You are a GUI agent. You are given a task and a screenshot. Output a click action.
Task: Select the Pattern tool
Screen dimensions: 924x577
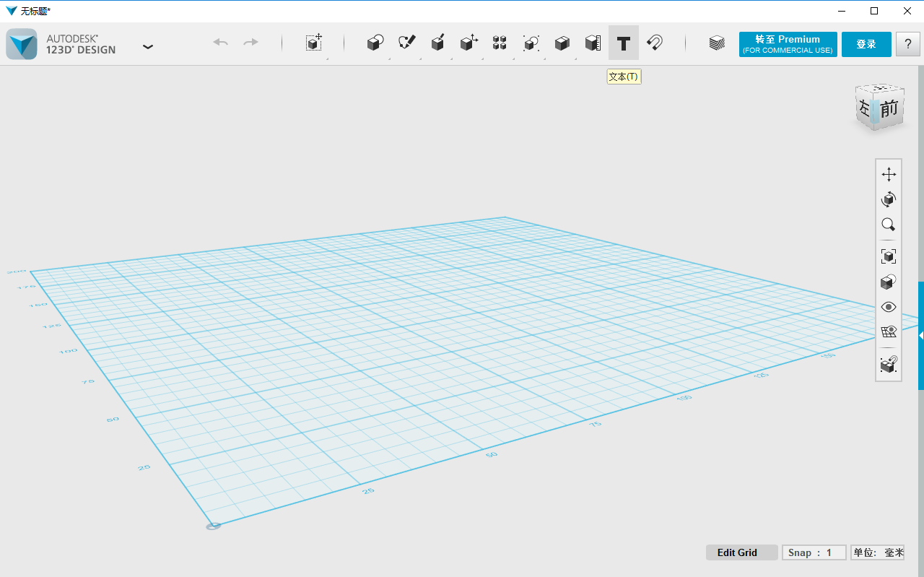click(500, 43)
